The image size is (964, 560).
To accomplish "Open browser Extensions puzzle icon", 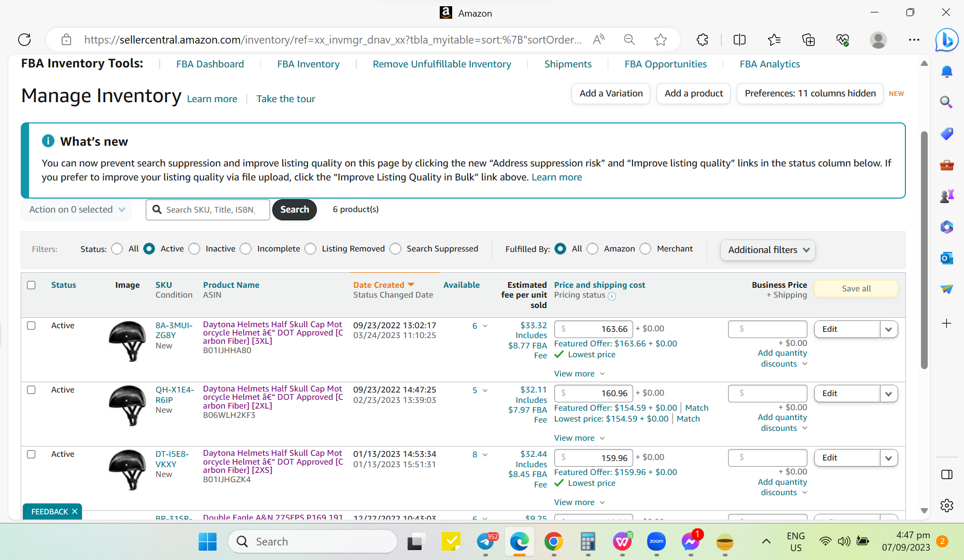I will [x=702, y=39].
